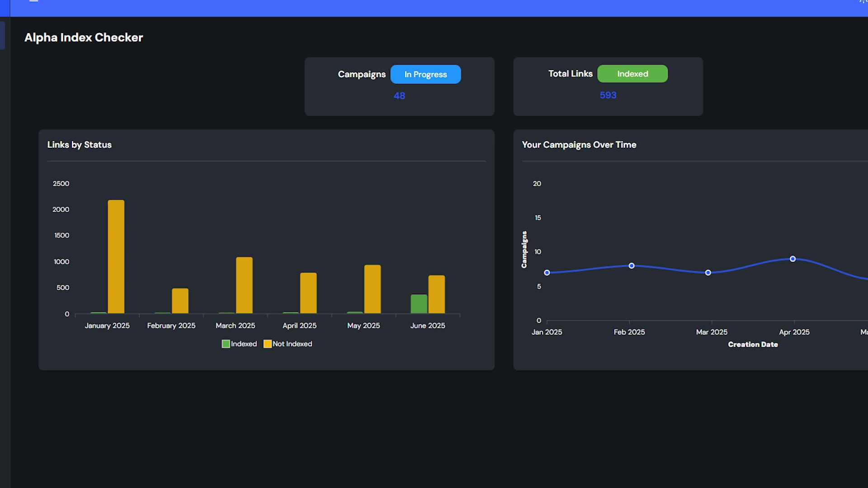Click the Links by Status heading
This screenshot has height=488, width=868.
pos(80,145)
